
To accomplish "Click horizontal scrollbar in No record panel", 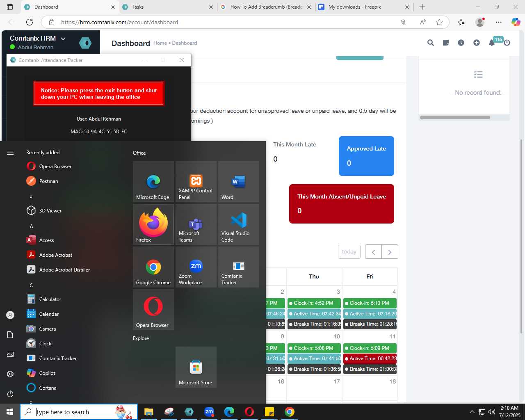I will click(455, 117).
